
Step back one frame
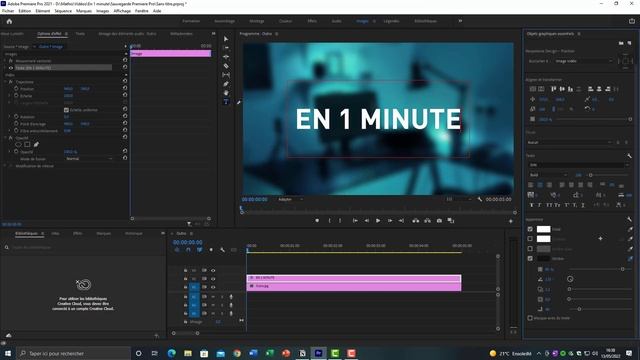pyautogui.click(x=367, y=220)
